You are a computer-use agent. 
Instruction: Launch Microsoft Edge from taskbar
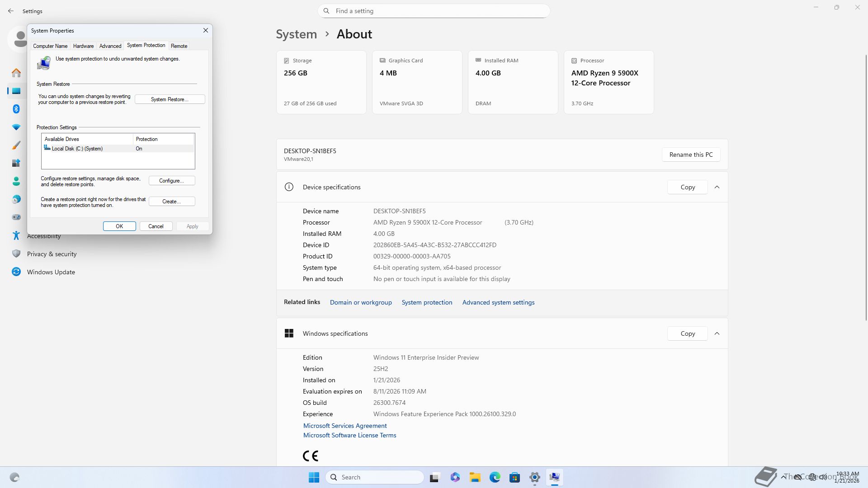[495, 477]
